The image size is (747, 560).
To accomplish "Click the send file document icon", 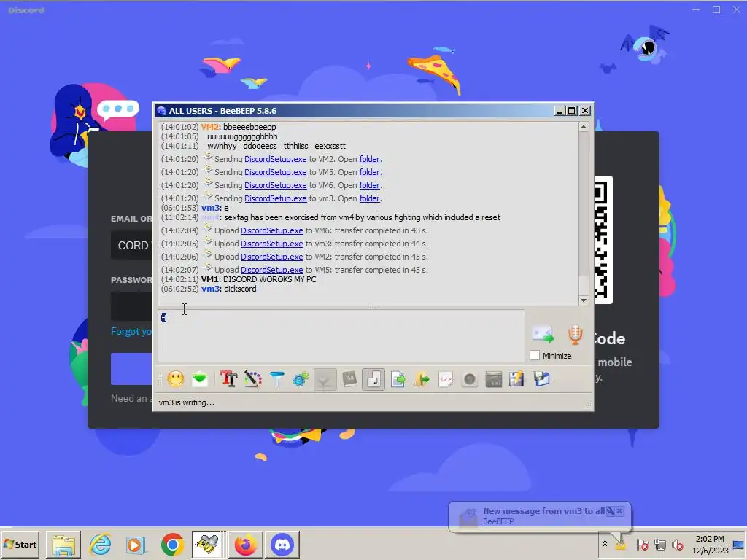I will pos(398,379).
